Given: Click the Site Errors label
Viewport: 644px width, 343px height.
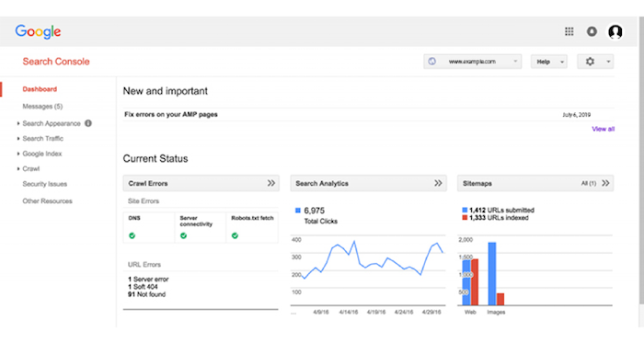Looking at the screenshot, I should click(x=144, y=201).
